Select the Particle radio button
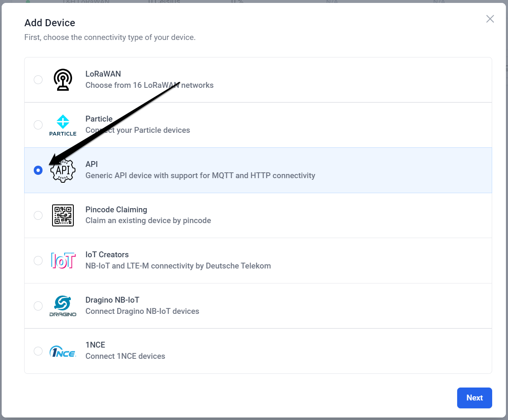The width and height of the screenshot is (508, 420). [x=38, y=125]
